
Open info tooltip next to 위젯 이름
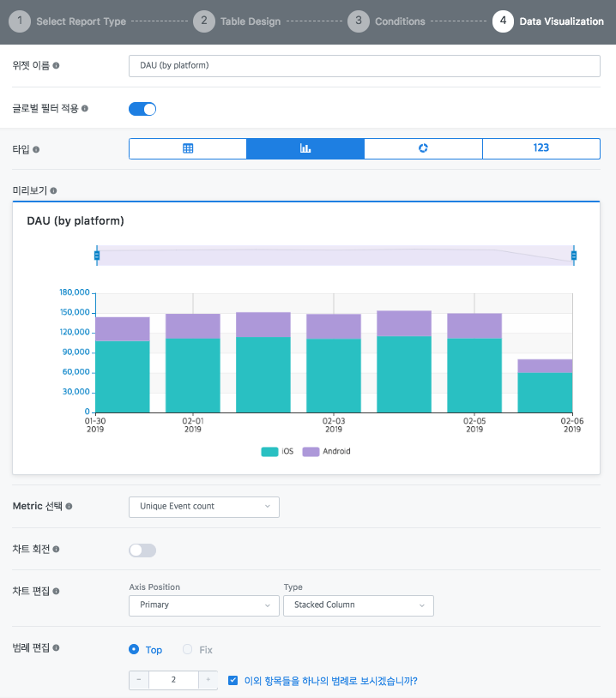click(x=56, y=65)
